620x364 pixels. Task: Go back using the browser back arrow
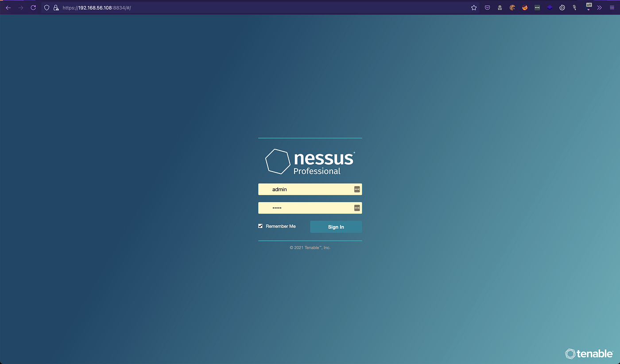click(8, 8)
